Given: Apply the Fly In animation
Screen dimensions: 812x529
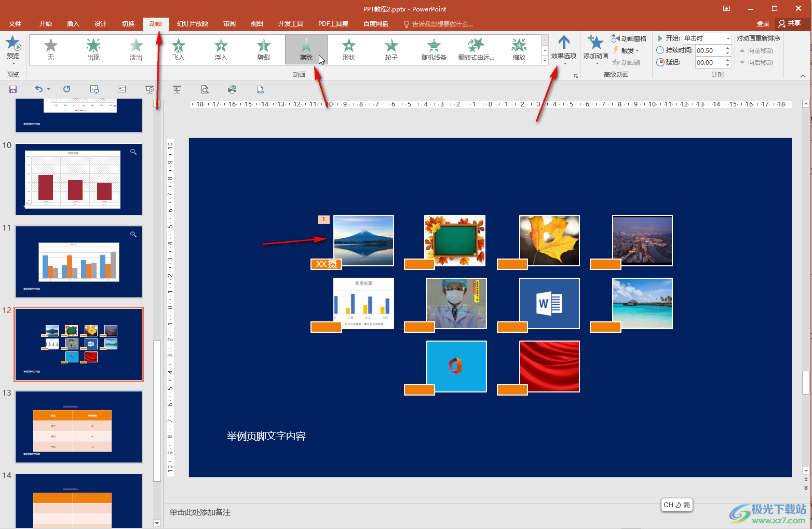Looking at the screenshot, I should (179, 50).
